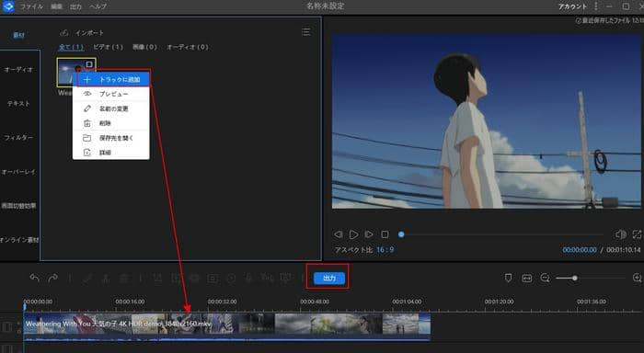Choose 削除 in the context menu
The height and width of the screenshot is (353, 644).
[x=111, y=123]
